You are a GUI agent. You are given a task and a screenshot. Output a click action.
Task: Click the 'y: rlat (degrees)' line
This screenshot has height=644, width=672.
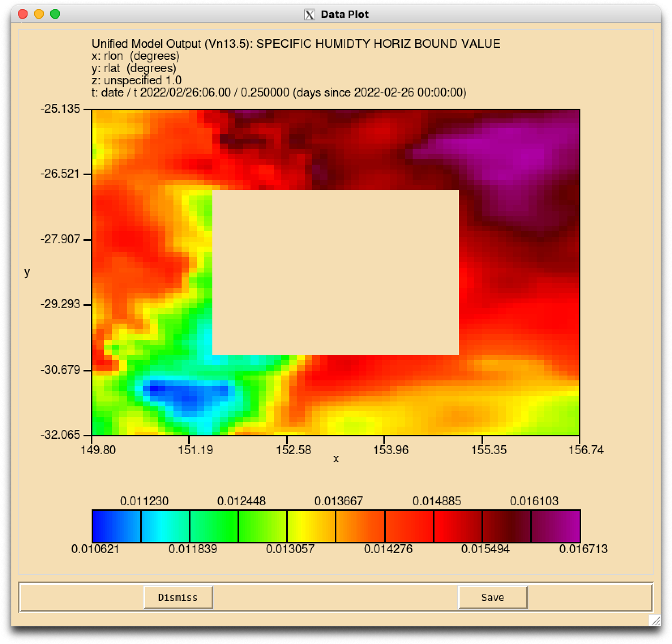pos(134,68)
